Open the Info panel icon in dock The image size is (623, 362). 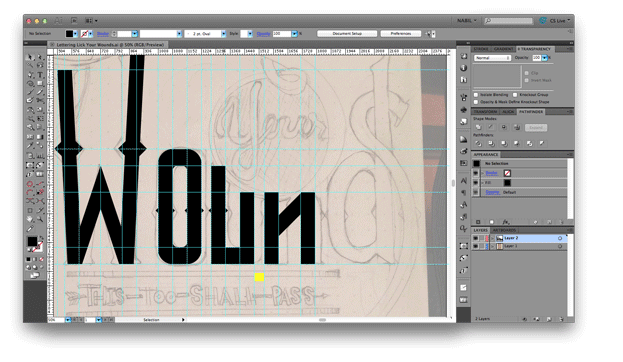click(464, 68)
